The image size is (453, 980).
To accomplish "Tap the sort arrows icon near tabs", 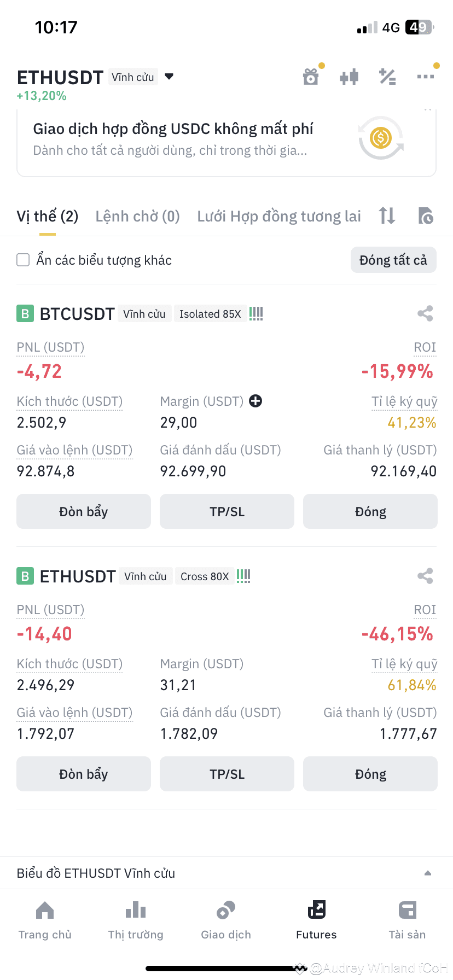I will pos(387,216).
